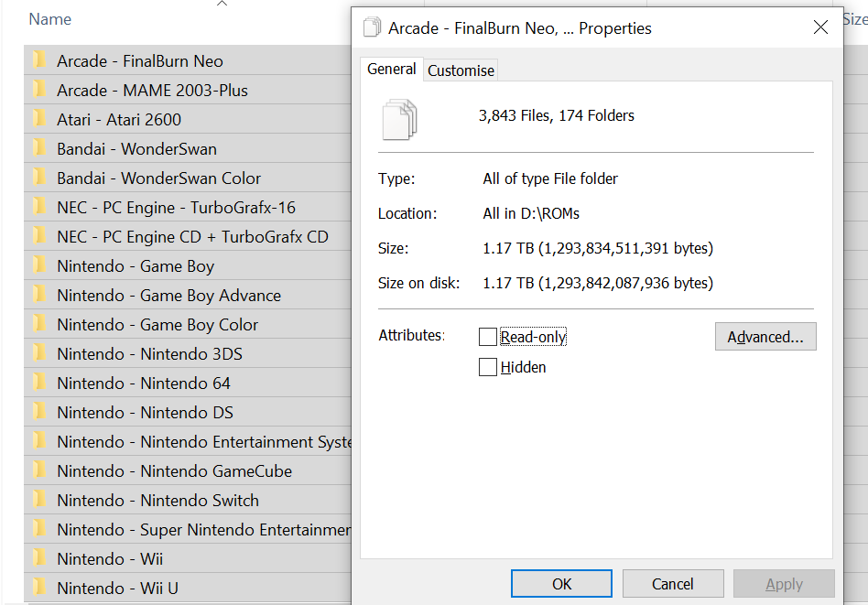Click the Nintendo - Game Boy Advance folder icon
The image size is (868, 605).
[x=39, y=294]
